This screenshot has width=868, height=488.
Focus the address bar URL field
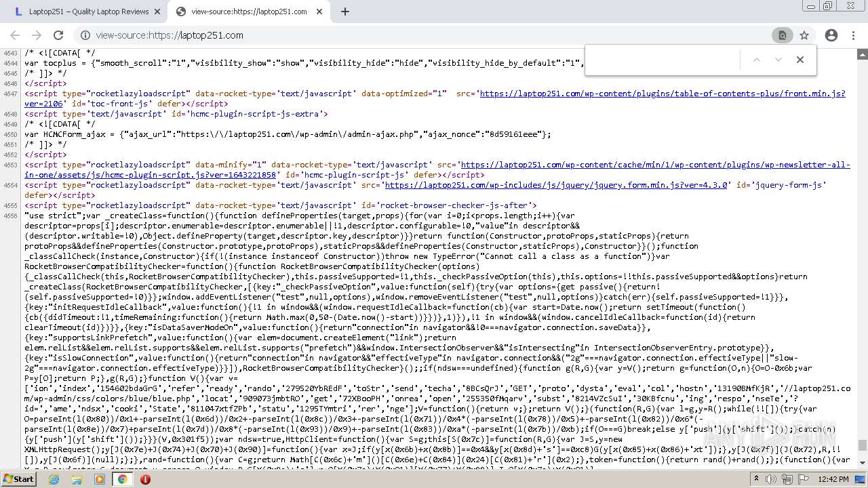pyautogui.click(x=427, y=35)
